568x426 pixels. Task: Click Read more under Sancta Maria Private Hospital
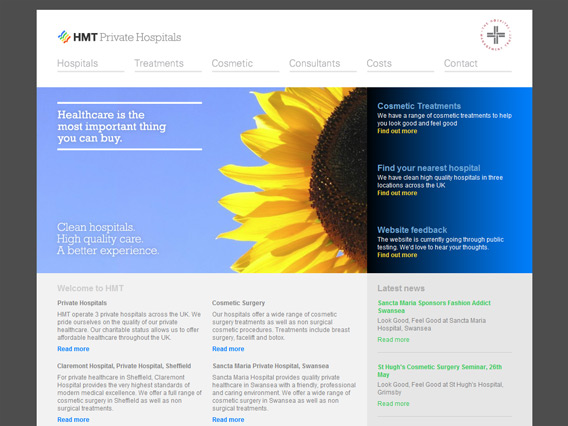point(228,419)
